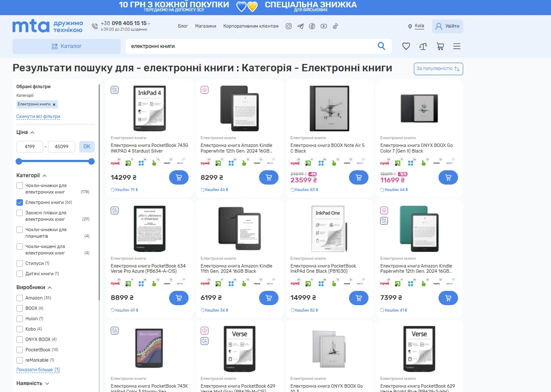Image resolution: width=551 pixels, height=392 pixels.
Task: Expand the phone number dropdown arrow
Action: 149,24
